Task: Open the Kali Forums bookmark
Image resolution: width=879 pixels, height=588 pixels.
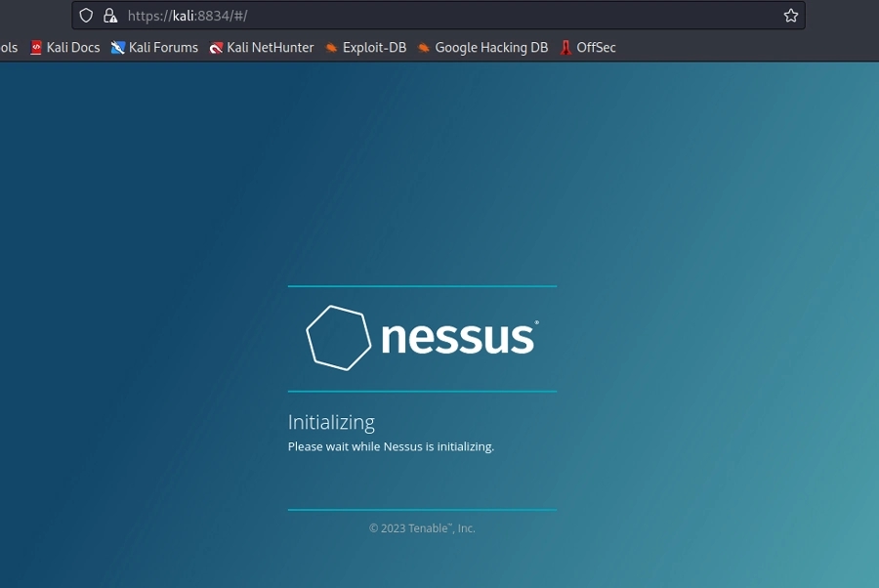Action: tap(154, 48)
